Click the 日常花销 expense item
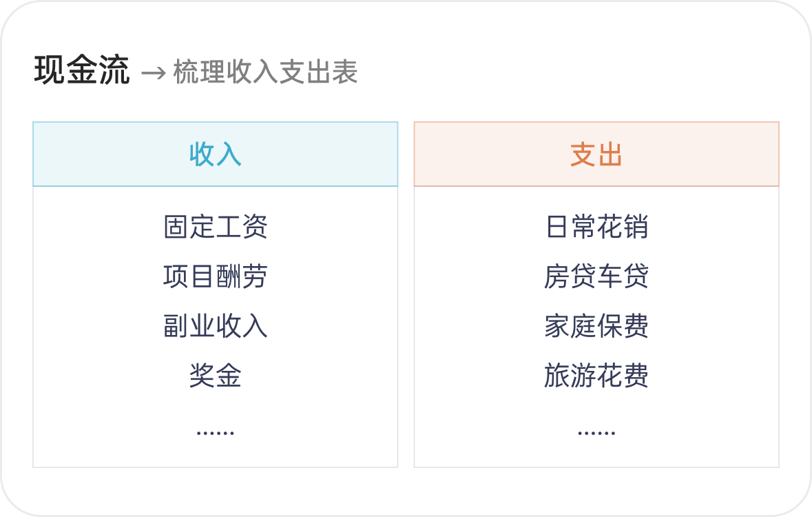This screenshot has width=812, height=517. coord(596,227)
